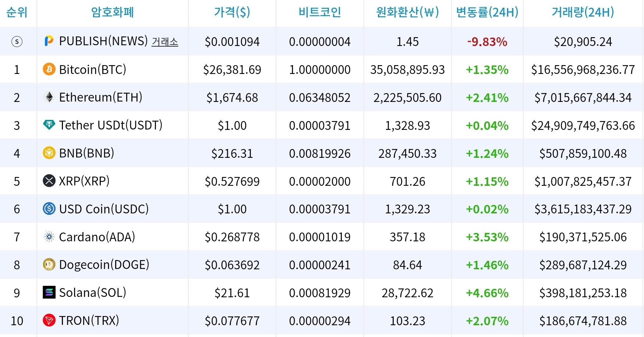Select TRON change +2.07%
The height and width of the screenshot is (337, 644).
(487, 321)
